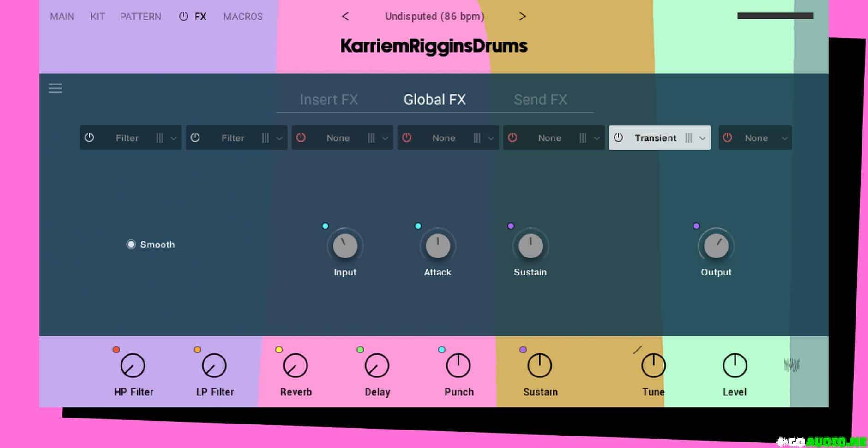Screen dimensions: 868x448
Task: Open the KIT page
Action: pos(97,17)
